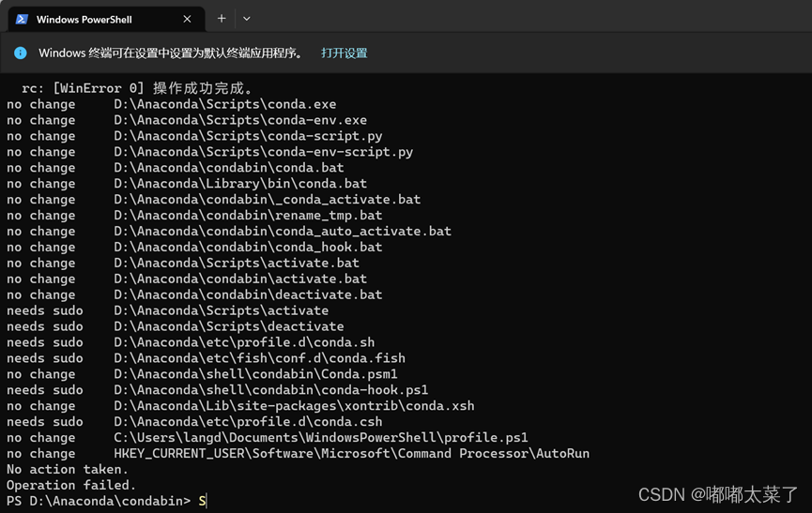Click path D:\Anaconda\Scripts\activate.bat
The height and width of the screenshot is (513, 812).
point(237,263)
